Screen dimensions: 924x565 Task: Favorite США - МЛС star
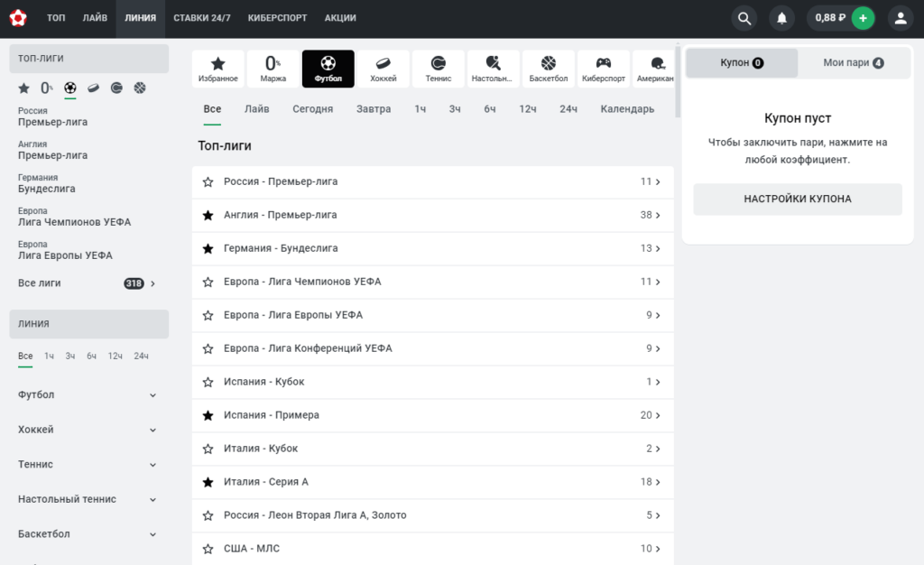(x=208, y=549)
